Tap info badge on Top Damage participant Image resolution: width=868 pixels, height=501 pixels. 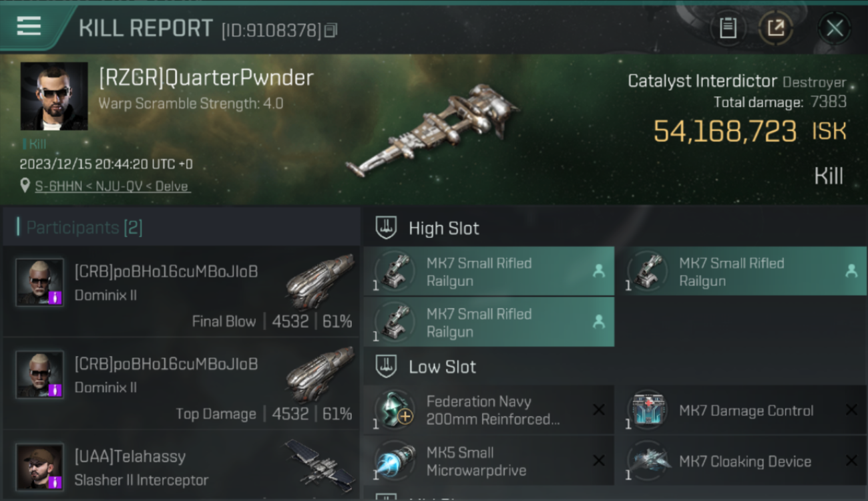click(x=55, y=389)
